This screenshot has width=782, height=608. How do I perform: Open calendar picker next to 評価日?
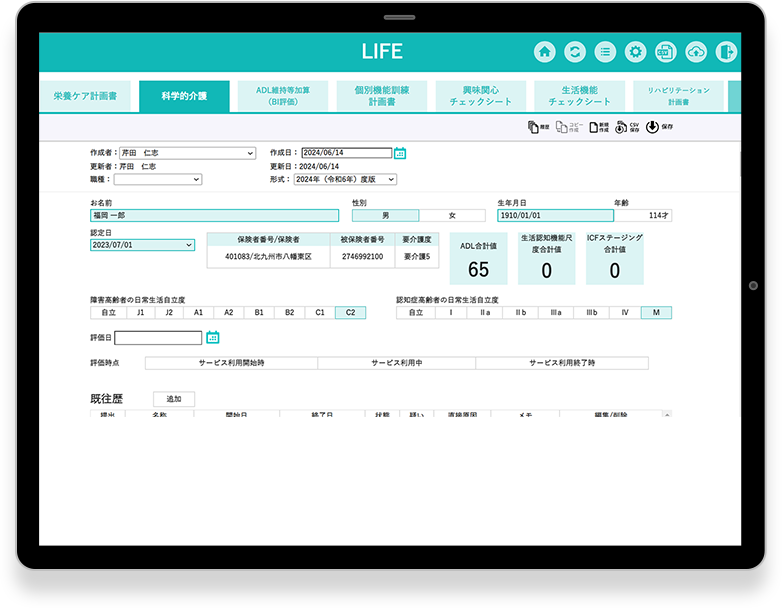point(212,338)
